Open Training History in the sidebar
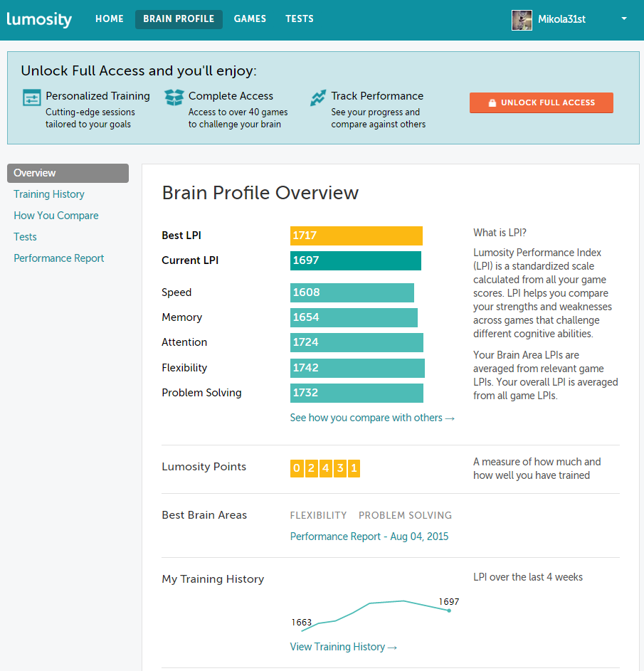 49,194
